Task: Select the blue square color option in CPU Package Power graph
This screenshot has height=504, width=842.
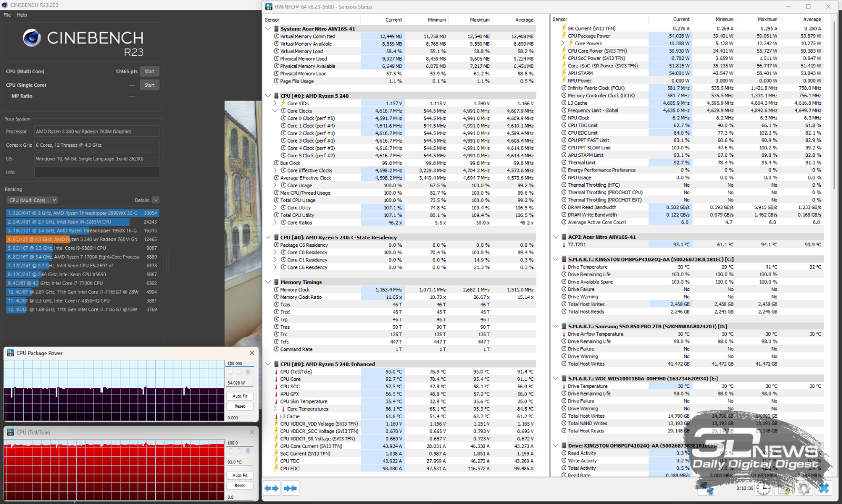Action: click(x=248, y=372)
